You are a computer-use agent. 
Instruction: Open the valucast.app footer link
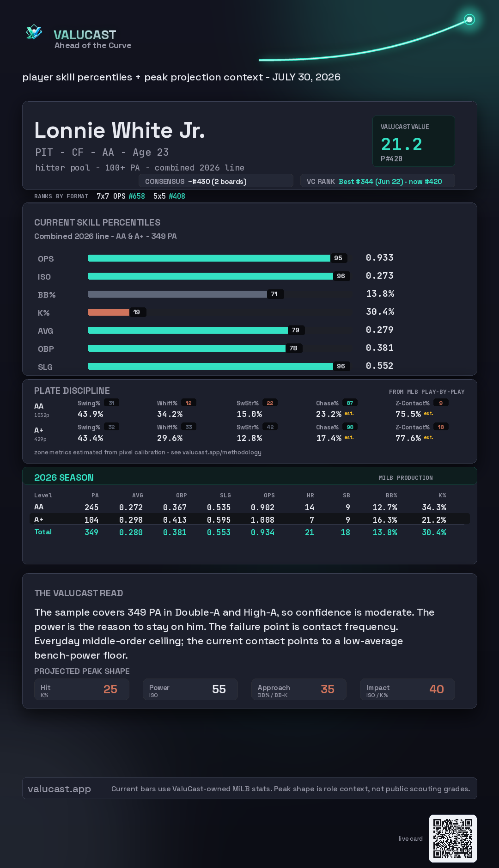59,789
